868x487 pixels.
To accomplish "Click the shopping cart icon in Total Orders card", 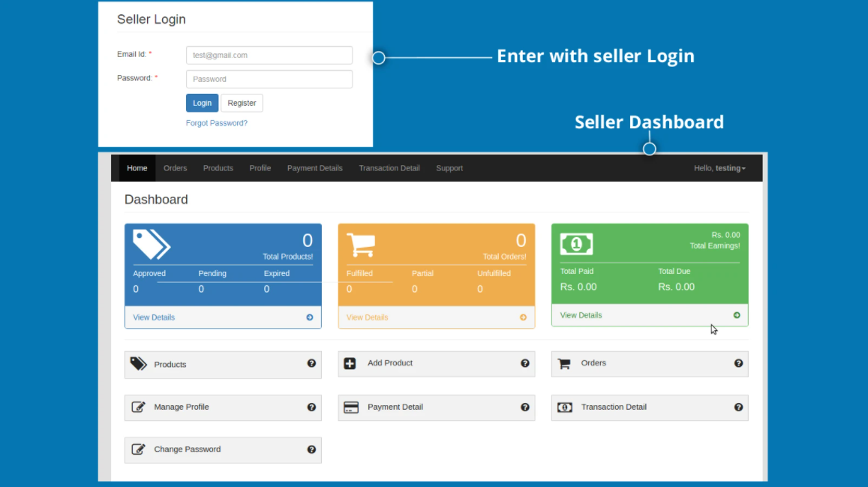I will pyautogui.click(x=361, y=245).
